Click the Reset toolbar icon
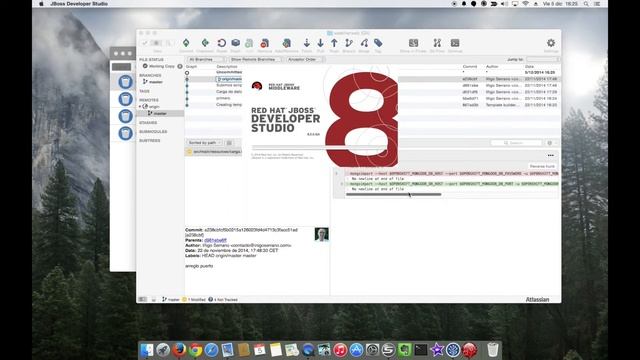The width and height of the screenshot is (640, 360). 222,43
